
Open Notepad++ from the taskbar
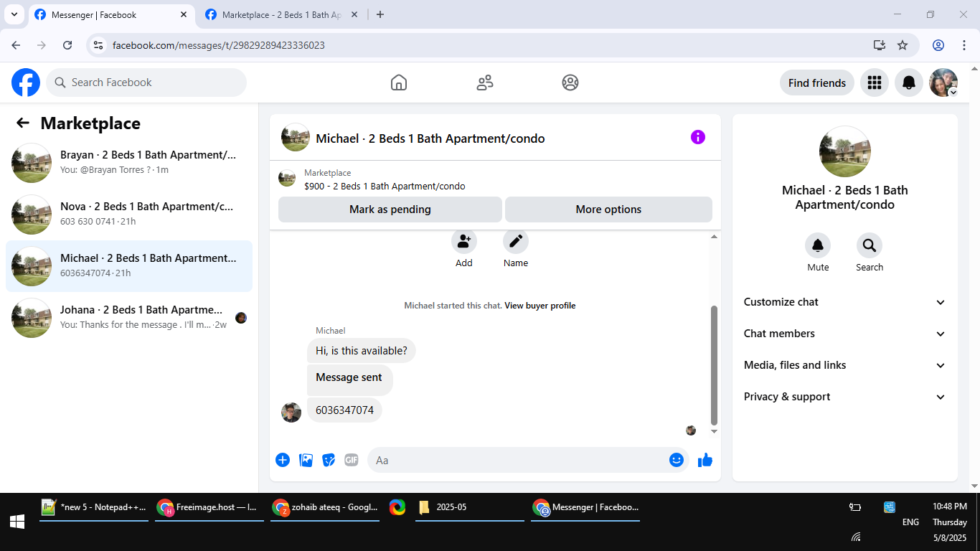[x=94, y=508]
